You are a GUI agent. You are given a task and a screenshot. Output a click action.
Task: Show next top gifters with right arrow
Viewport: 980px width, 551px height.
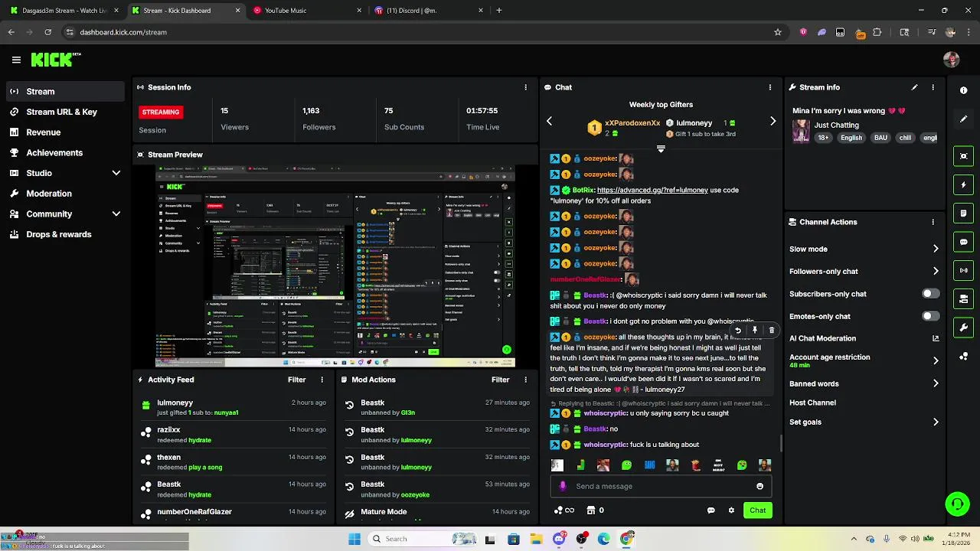pos(773,121)
